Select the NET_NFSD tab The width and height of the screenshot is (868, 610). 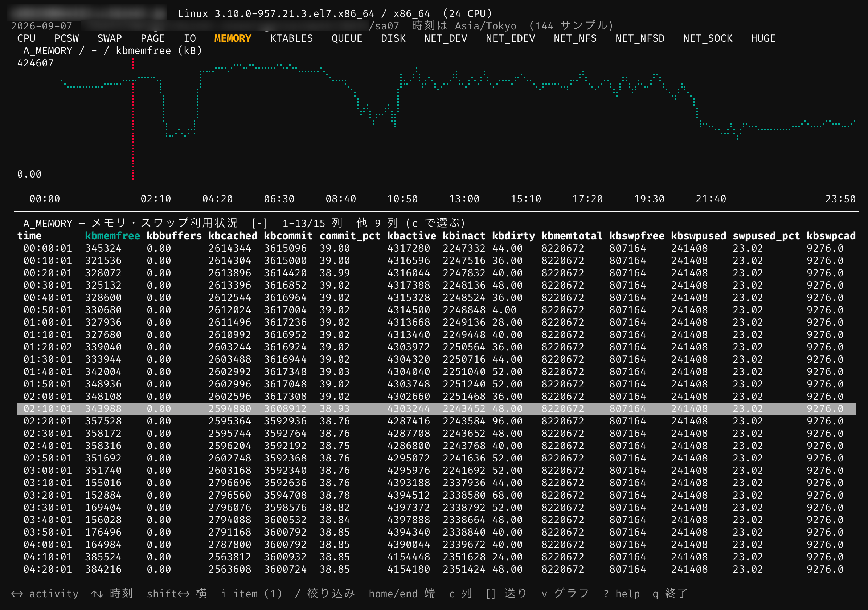[640, 38]
